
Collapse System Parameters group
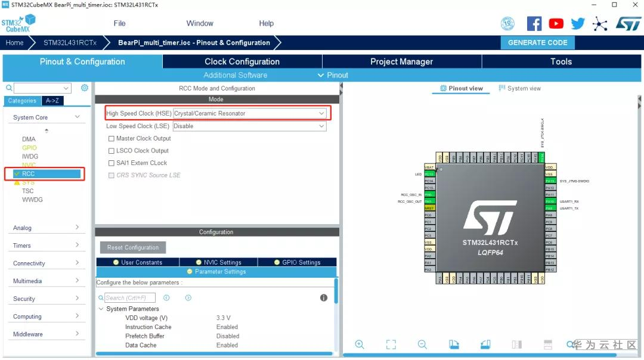click(101, 309)
